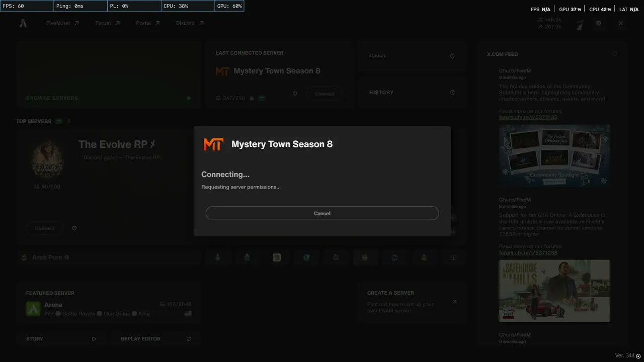Click the CPU 42% performance overlay readout
The height and width of the screenshot is (362, 644).
point(600,9)
